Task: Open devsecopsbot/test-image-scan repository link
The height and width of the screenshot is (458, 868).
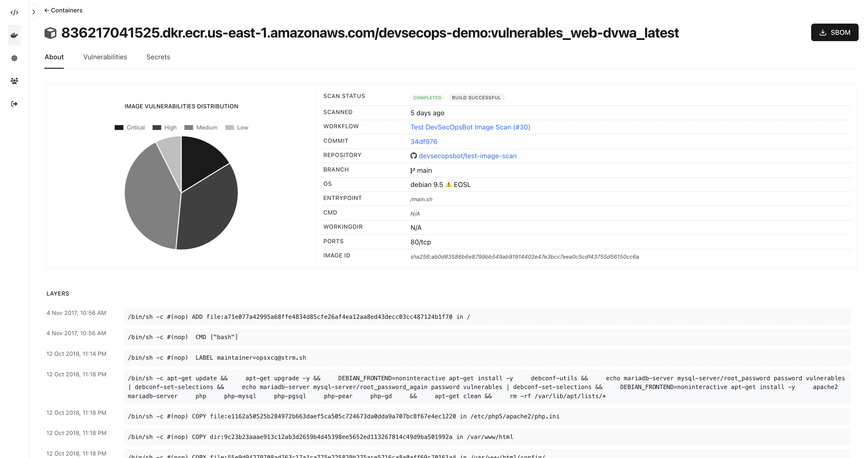Action: (x=467, y=156)
